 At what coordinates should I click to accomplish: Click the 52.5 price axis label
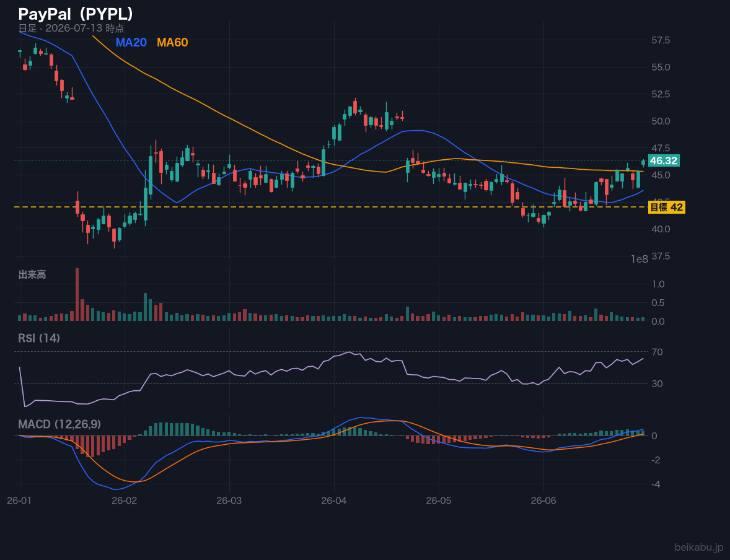pyautogui.click(x=661, y=94)
